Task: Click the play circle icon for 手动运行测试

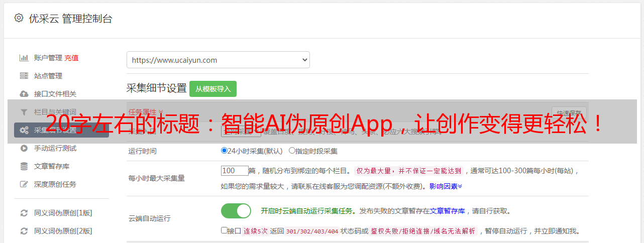Action: click(24, 148)
